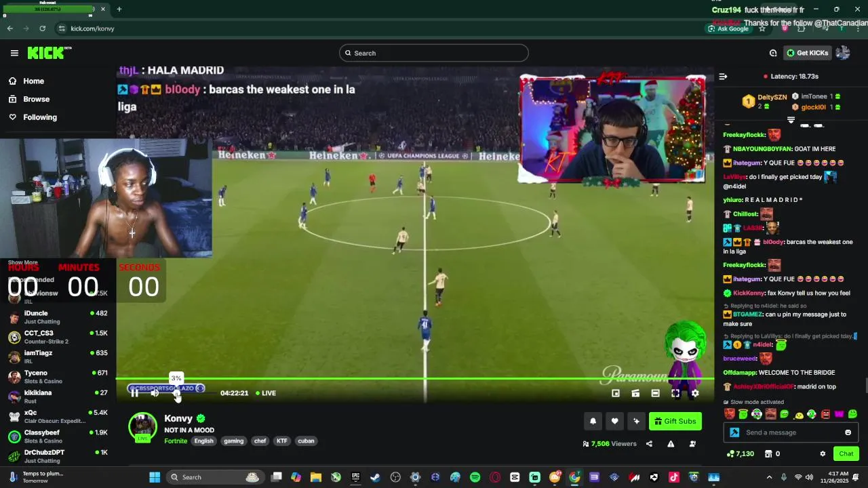Click the sparkle subscribe button
This screenshot has height=488, width=868.
636,421
